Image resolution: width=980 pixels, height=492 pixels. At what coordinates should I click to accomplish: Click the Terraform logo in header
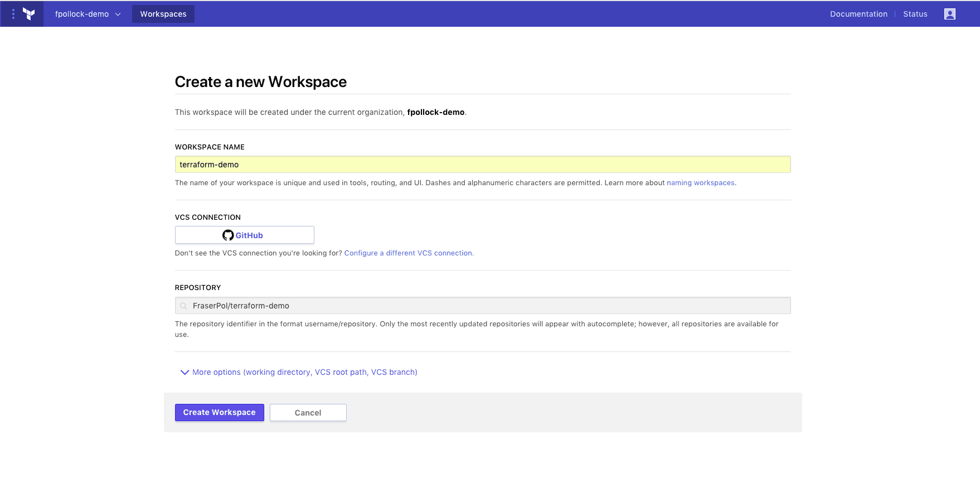29,14
